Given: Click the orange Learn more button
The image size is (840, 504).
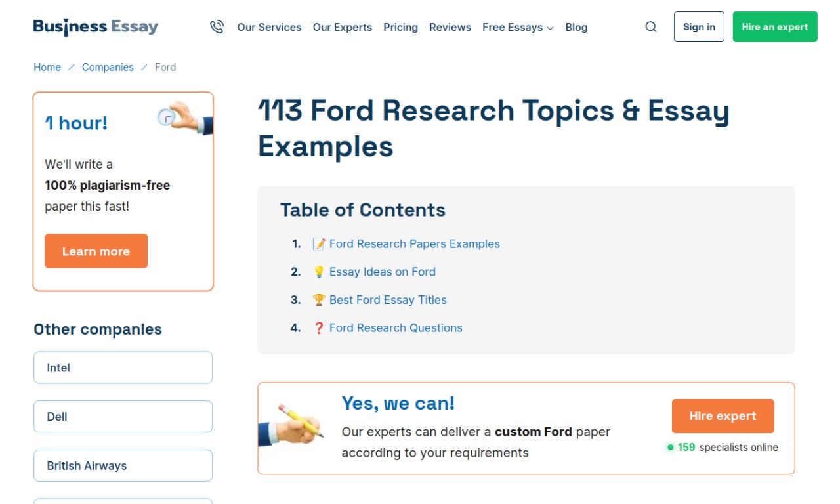Looking at the screenshot, I should click(x=96, y=251).
